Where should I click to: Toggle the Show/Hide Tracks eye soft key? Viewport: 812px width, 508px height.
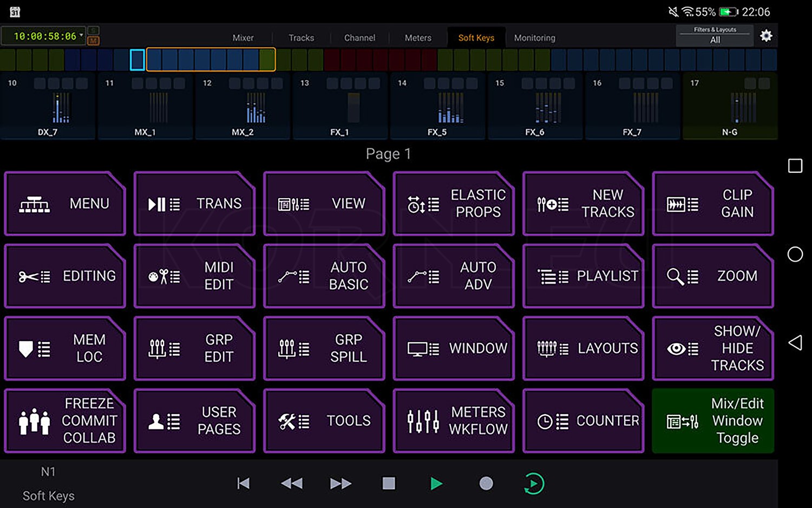tap(713, 348)
